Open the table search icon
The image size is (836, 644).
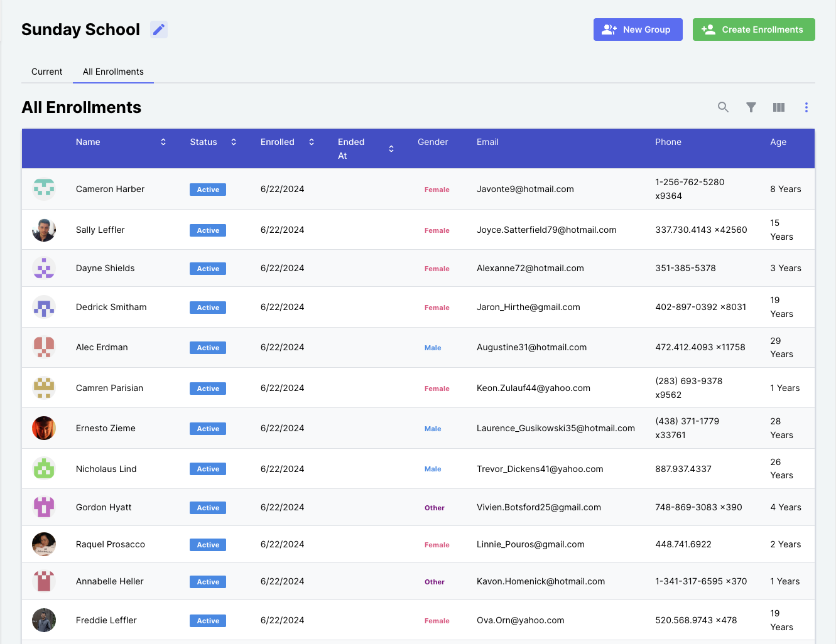[723, 107]
